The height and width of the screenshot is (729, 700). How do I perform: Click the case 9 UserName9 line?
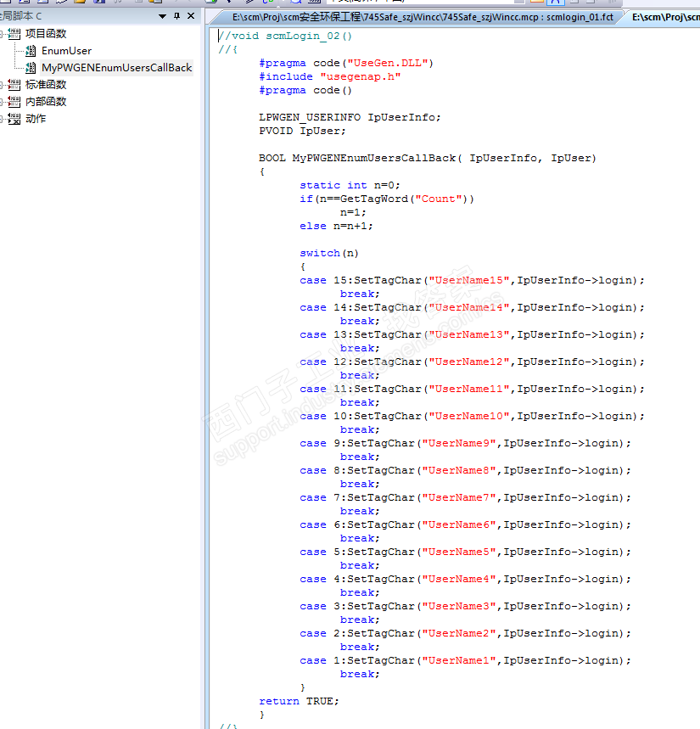pos(465,443)
